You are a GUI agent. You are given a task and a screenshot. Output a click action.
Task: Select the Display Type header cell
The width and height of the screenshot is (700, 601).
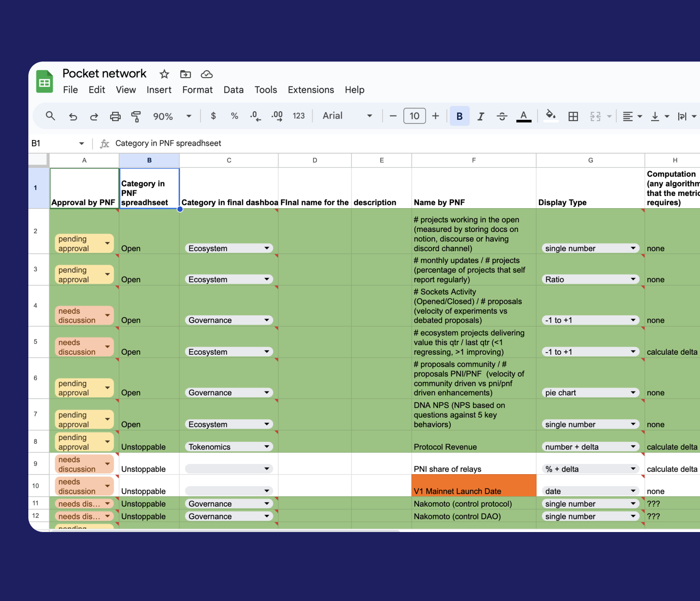[590, 188]
